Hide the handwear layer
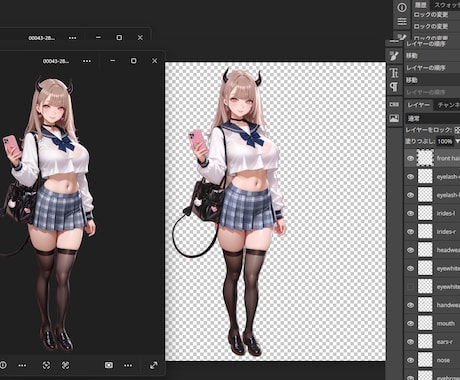 [411, 305]
